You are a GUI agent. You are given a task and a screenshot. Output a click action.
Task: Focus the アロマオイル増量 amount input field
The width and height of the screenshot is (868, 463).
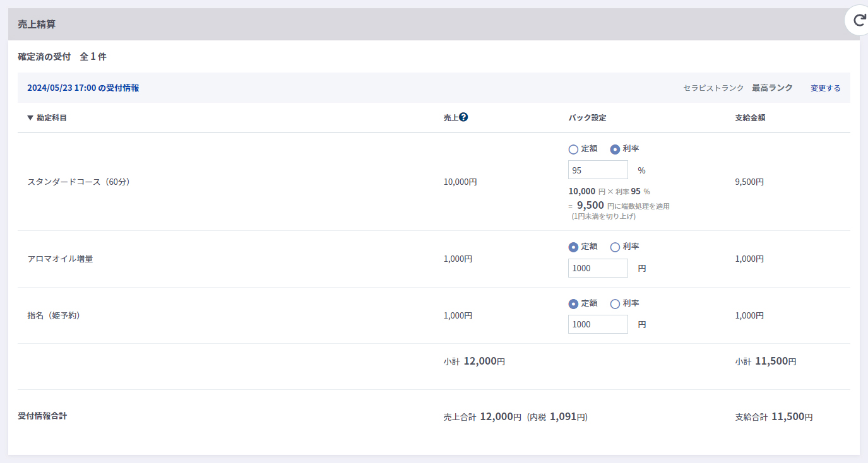[x=597, y=268]
